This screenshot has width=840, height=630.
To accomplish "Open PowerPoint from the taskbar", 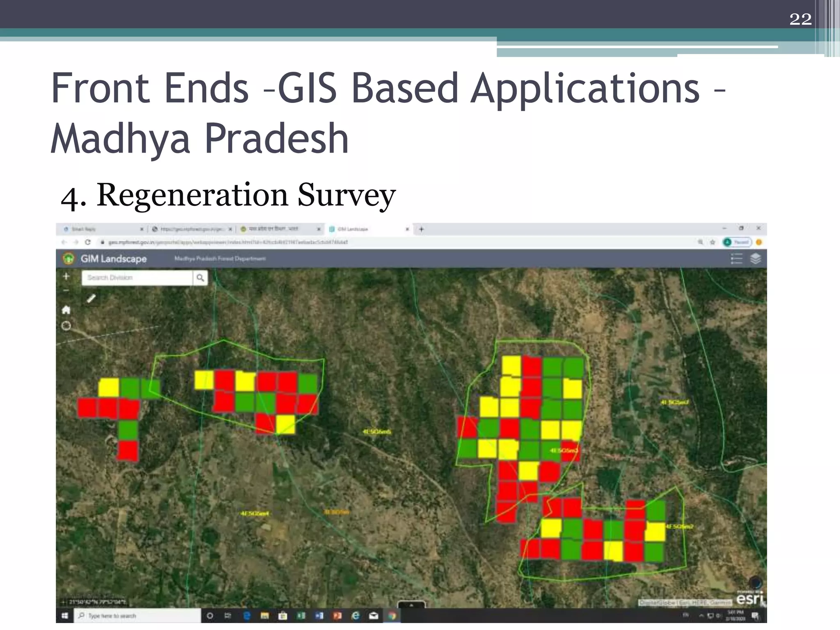I will 338,616.
